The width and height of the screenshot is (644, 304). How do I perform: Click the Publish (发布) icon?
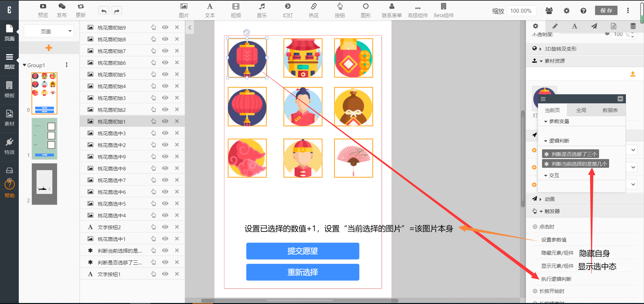(62, 10)
